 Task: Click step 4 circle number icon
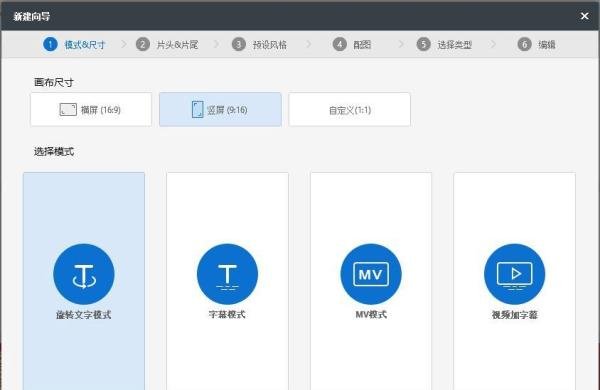coord(339,44)
